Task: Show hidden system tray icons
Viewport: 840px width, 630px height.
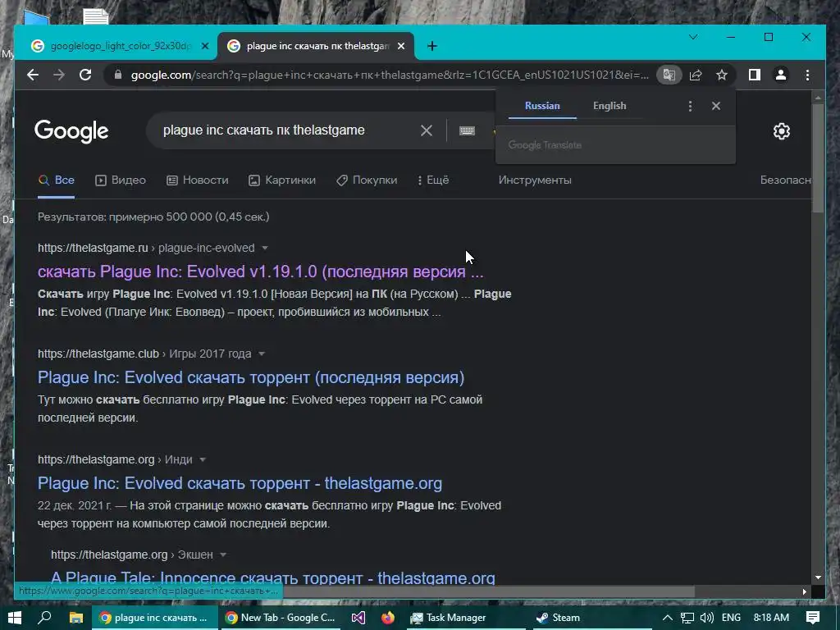Action: [668, 618]
